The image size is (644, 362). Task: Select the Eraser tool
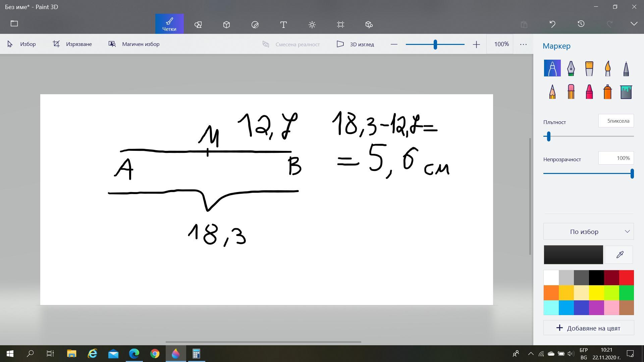(571, 92)
